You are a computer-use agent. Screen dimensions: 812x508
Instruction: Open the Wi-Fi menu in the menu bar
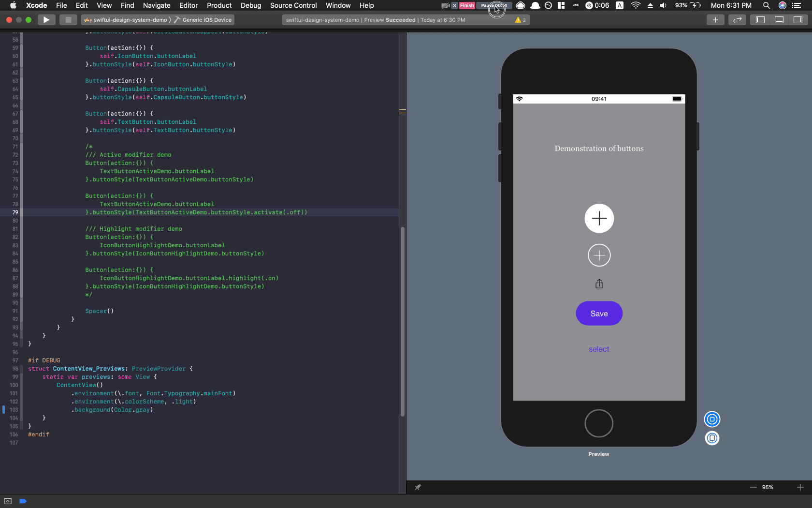click(x=635, y=6)
